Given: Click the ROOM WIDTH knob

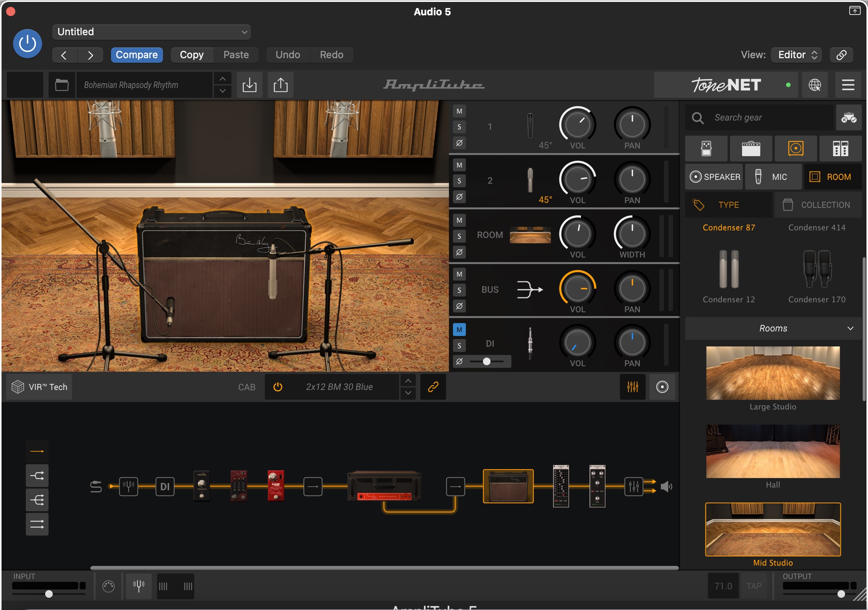Looking at the screenshot, I should pyautogui.click(x=632, y=234).
